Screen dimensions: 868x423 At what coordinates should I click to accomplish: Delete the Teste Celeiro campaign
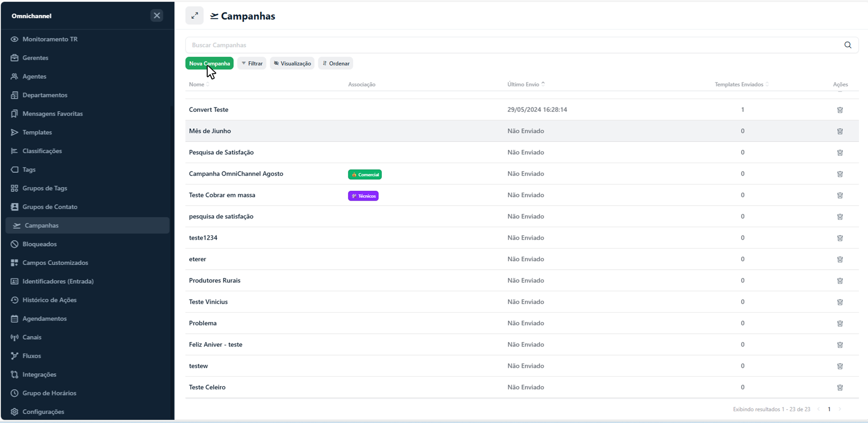click(840, 388)
